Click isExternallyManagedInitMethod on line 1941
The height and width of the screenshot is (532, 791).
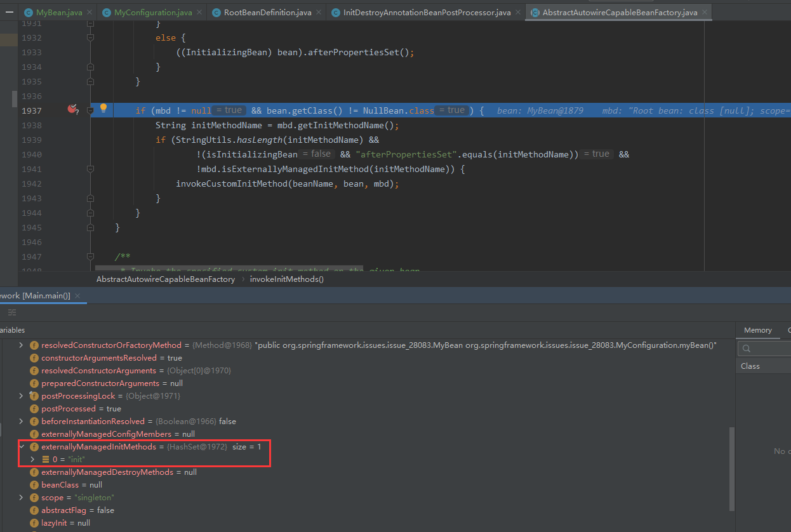point(296,169)
